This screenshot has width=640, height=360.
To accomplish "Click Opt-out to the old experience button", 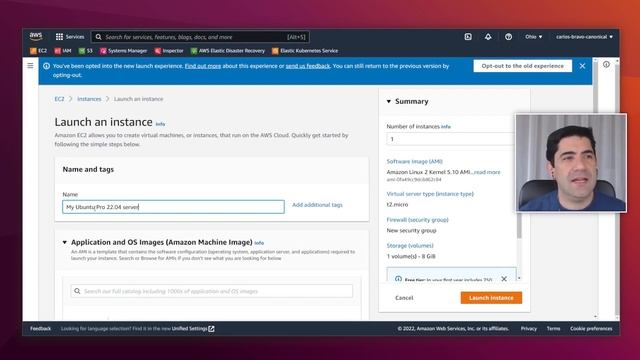I will coord(522,66).
